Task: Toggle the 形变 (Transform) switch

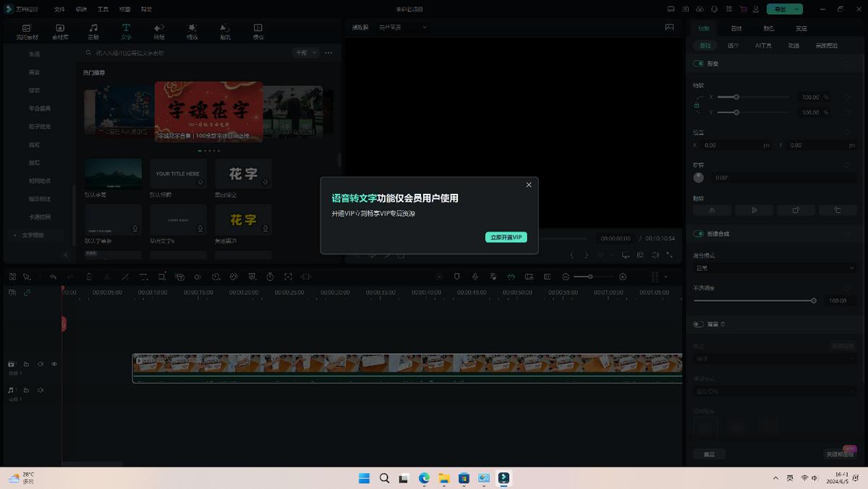Action: [x=699, y=64]
